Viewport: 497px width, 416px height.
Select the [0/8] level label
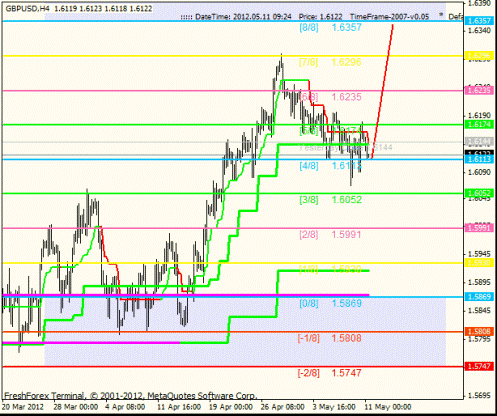click(x=309, y=303)
